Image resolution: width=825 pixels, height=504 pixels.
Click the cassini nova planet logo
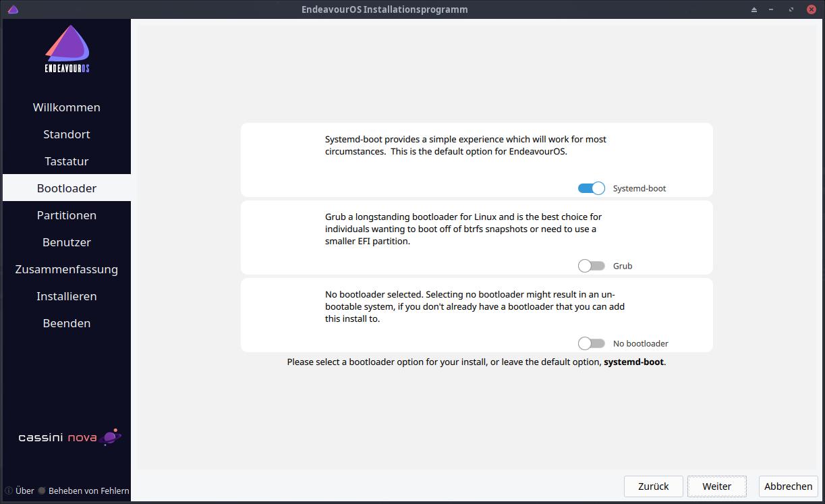coord(110,437)
